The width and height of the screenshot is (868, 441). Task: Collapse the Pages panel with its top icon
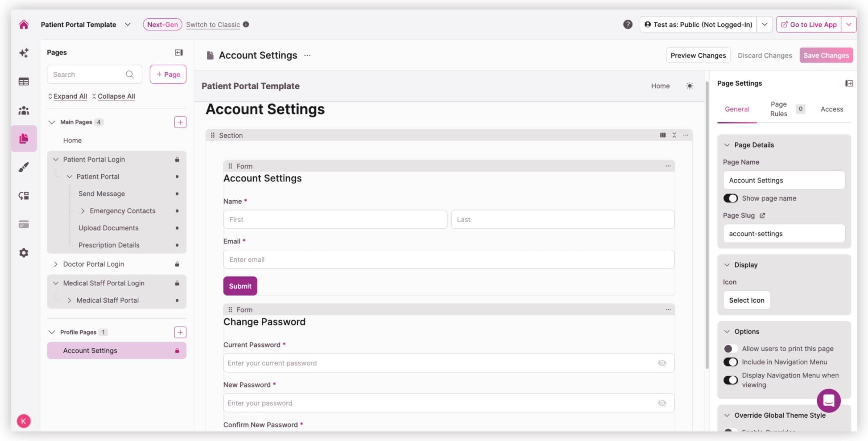point(179,53)
